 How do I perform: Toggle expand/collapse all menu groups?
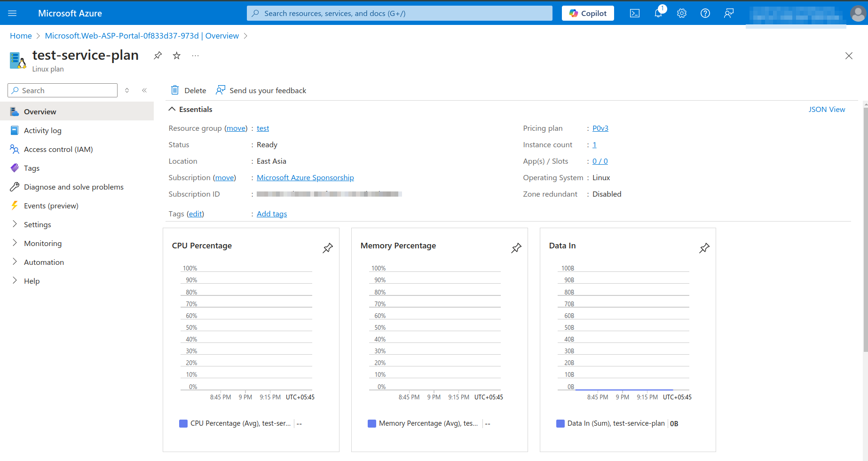pyautogui.click(x=127, y=90)
